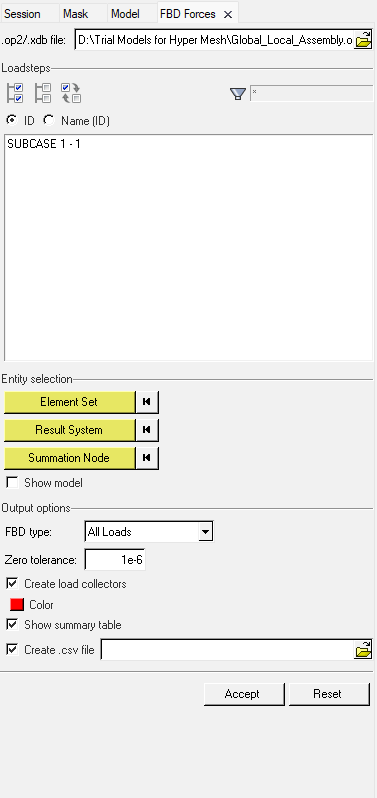This screenshot has height=798, width=377.
Task: Browse for .csv output file location
Action: (x=363, y=650)
